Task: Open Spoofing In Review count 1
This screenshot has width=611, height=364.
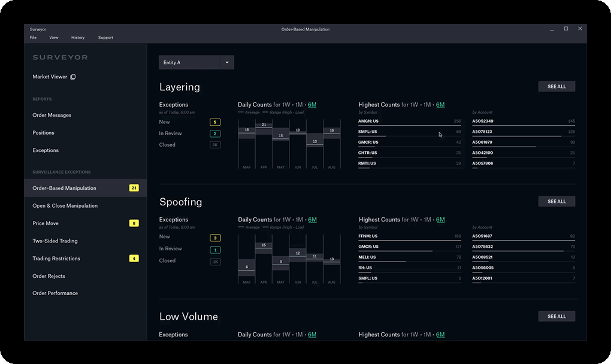Action: [215, 250]
